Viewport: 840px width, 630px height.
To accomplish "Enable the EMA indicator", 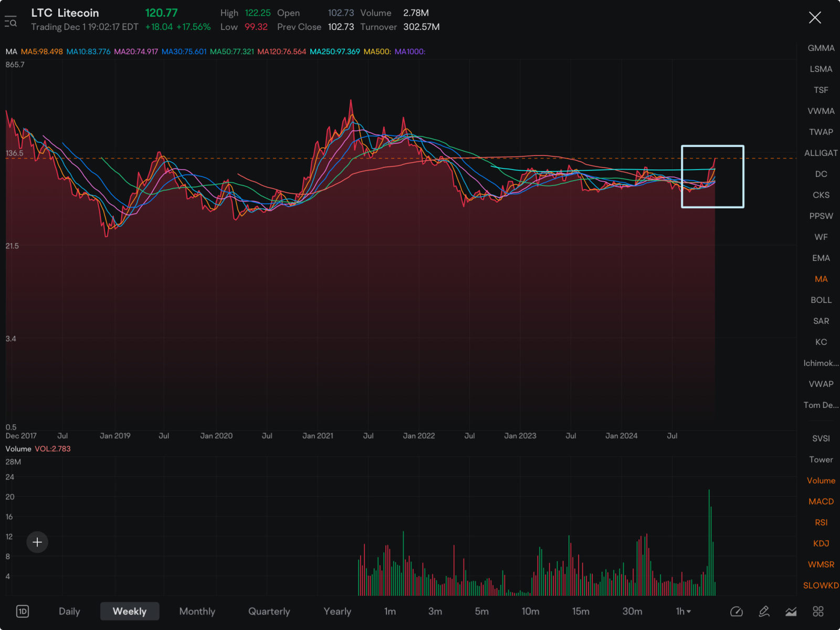I will tap(821, 258).
